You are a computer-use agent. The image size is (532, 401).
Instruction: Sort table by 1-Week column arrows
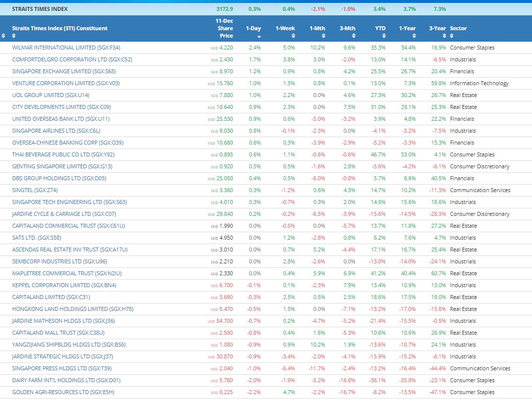coord(293,36)
